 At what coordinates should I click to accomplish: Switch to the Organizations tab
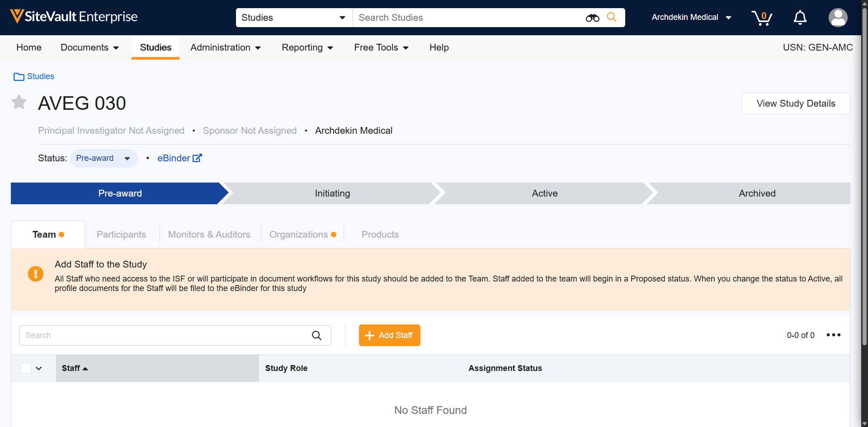coord(302,235)
